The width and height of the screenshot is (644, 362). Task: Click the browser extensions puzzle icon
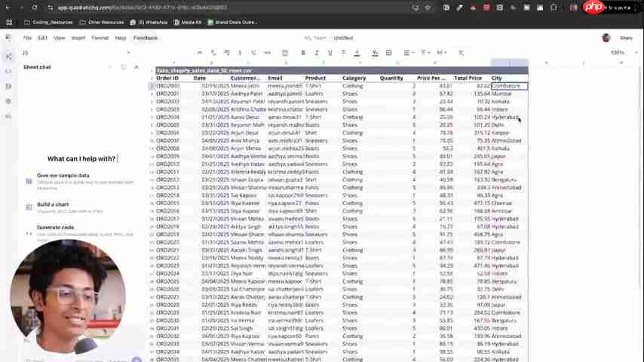pyautogui.click(x=554, y=8)
